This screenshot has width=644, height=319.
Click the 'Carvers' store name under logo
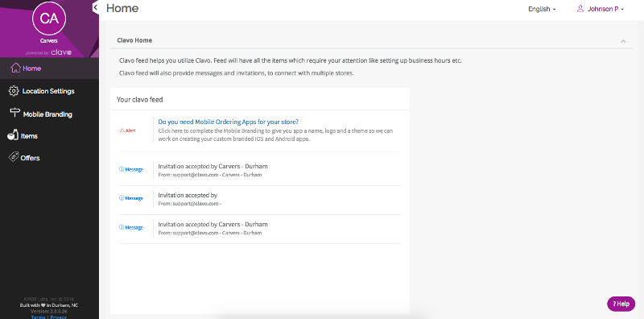49,41
